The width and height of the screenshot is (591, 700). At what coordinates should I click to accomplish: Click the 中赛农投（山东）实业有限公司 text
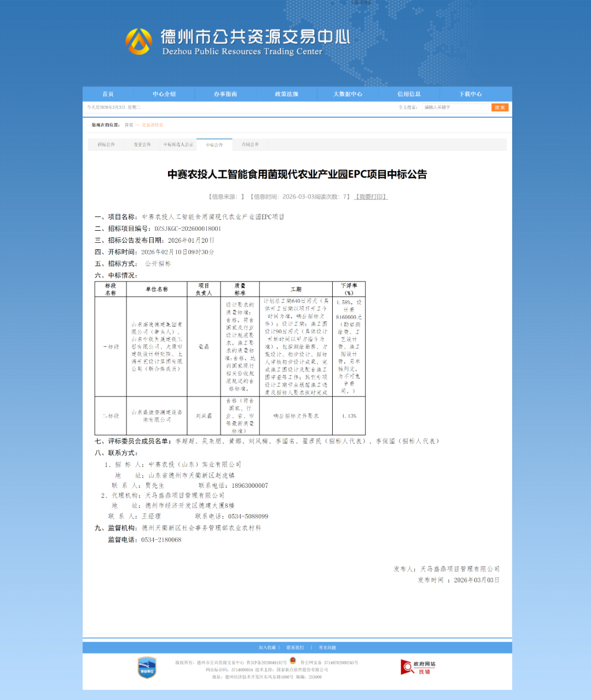(195, 465)
